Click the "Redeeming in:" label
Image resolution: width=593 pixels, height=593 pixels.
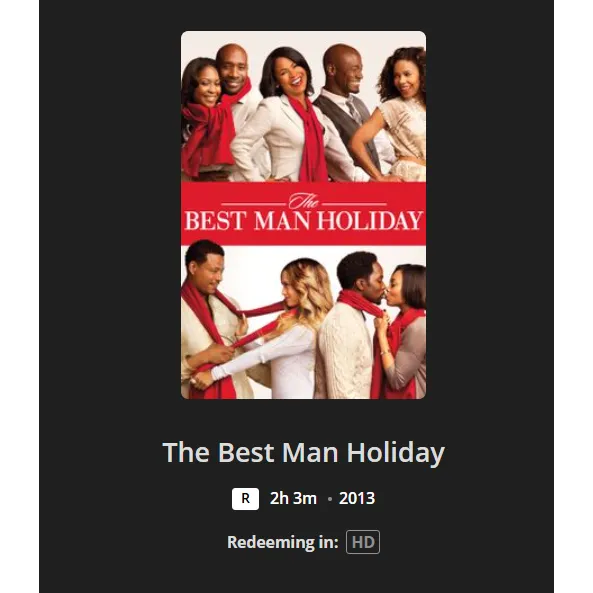(x=283, y=542)
